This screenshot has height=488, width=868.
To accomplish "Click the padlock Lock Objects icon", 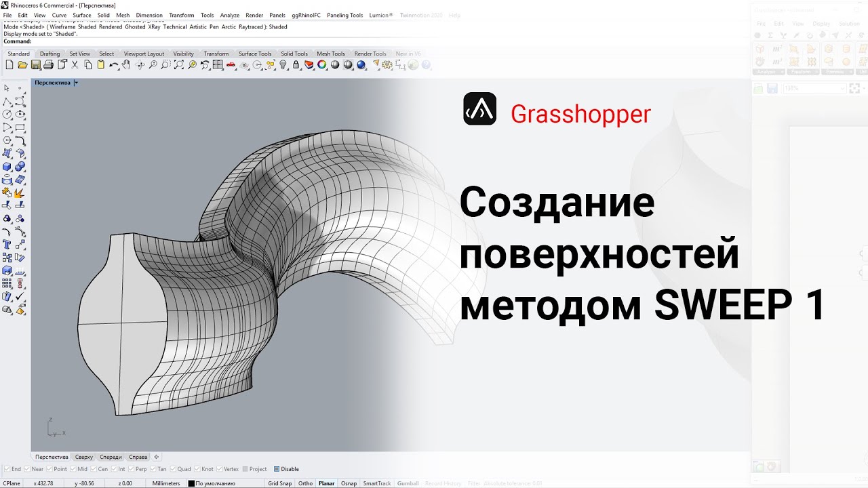I will pos(296,65).
